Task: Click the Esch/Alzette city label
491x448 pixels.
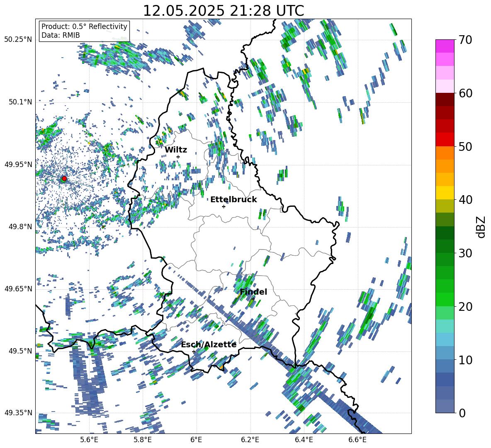Action: tap(209, 344)
